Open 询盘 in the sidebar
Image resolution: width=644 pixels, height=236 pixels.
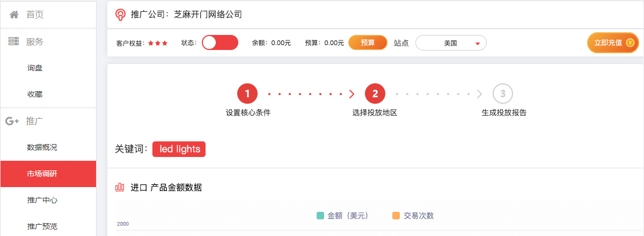(x=35, y=68)
